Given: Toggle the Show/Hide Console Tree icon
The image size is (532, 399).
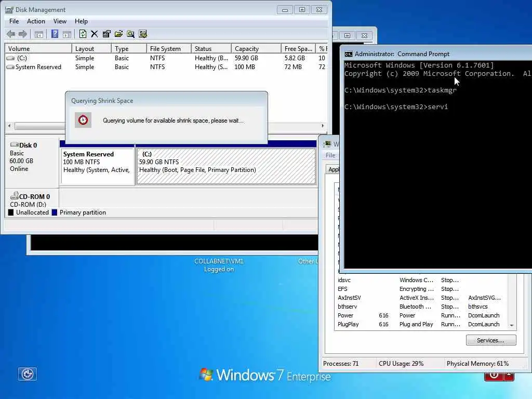Looking at the screenshot, I should click(x=38, y=34).
